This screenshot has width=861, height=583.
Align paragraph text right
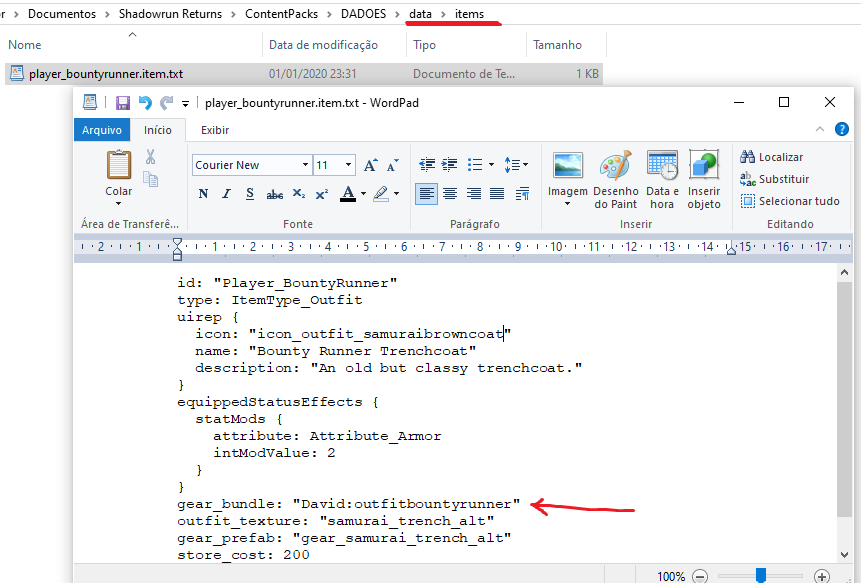[x=473, y=194]
